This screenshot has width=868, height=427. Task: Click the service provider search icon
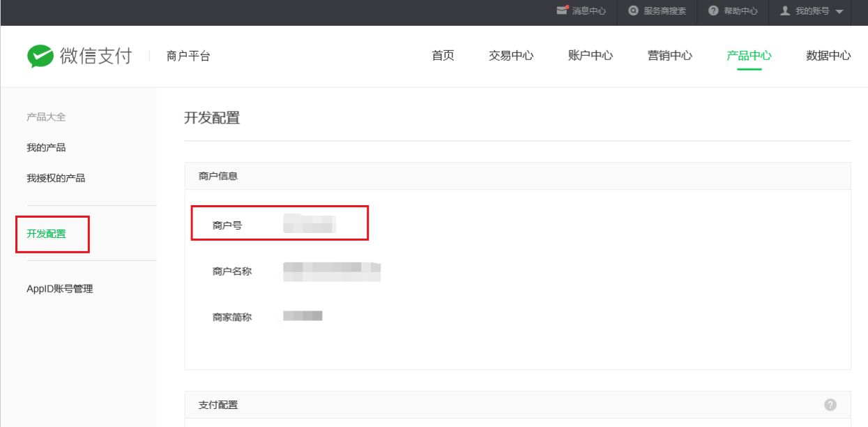pos(633,11)
